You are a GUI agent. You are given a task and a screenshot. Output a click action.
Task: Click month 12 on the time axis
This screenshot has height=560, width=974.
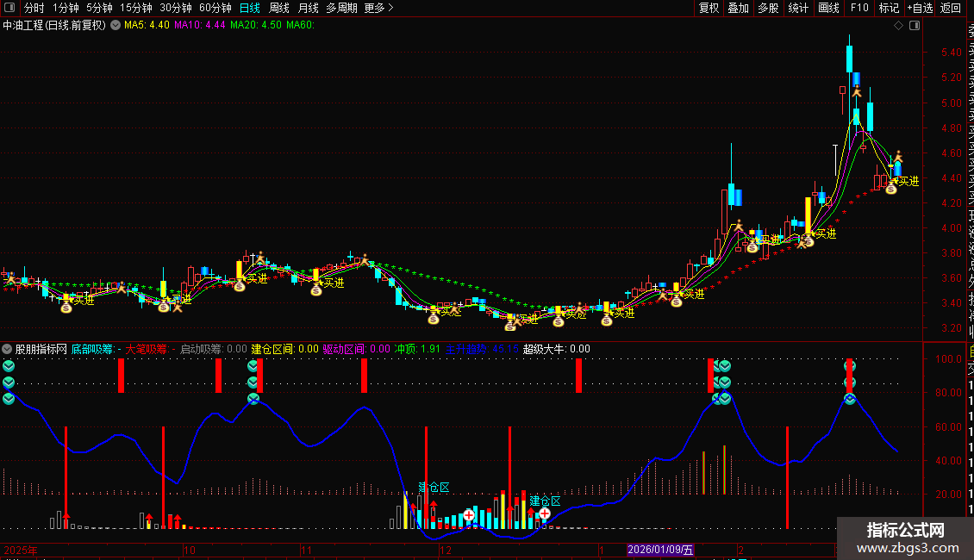pos(446,550)
